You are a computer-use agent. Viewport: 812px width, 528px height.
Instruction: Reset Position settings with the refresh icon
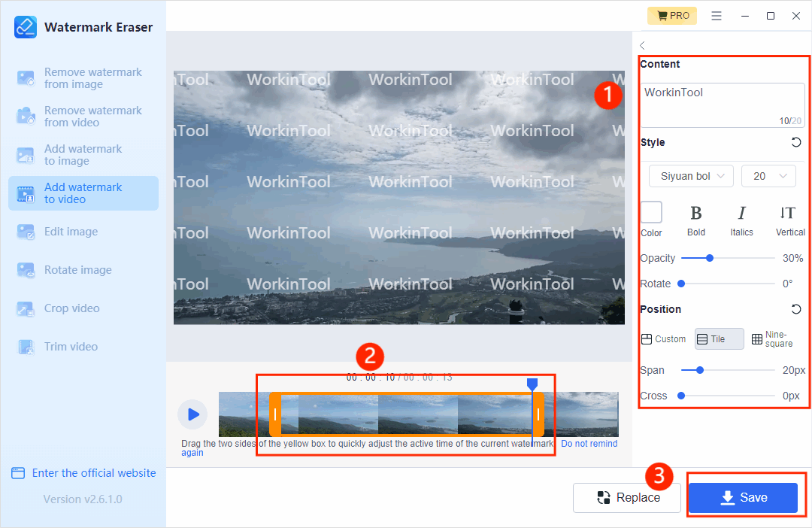pos(796,309)
